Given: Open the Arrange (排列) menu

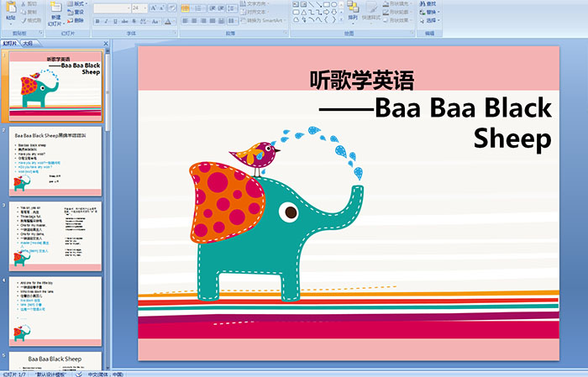Looking at the screenshot, I should click(x=353, y=12).
